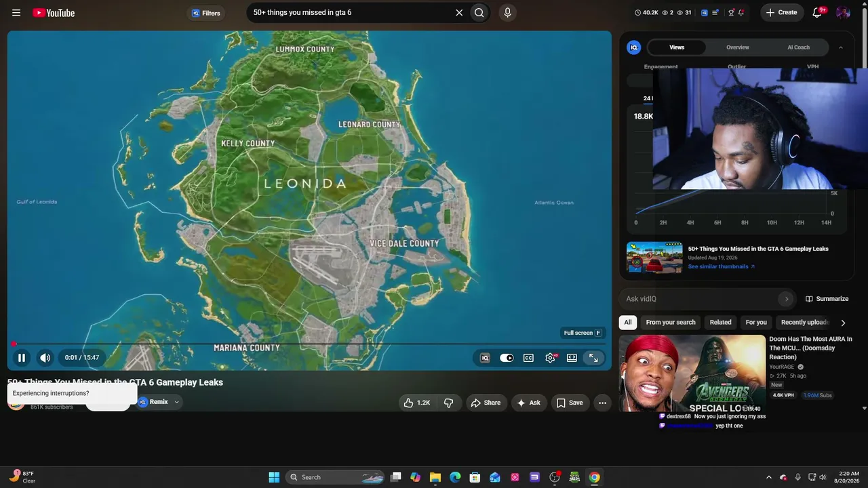The width and height of the screenshot is (868, 488).
Task: Click the vidIQ icon in player controls
Action: (485, 358)
